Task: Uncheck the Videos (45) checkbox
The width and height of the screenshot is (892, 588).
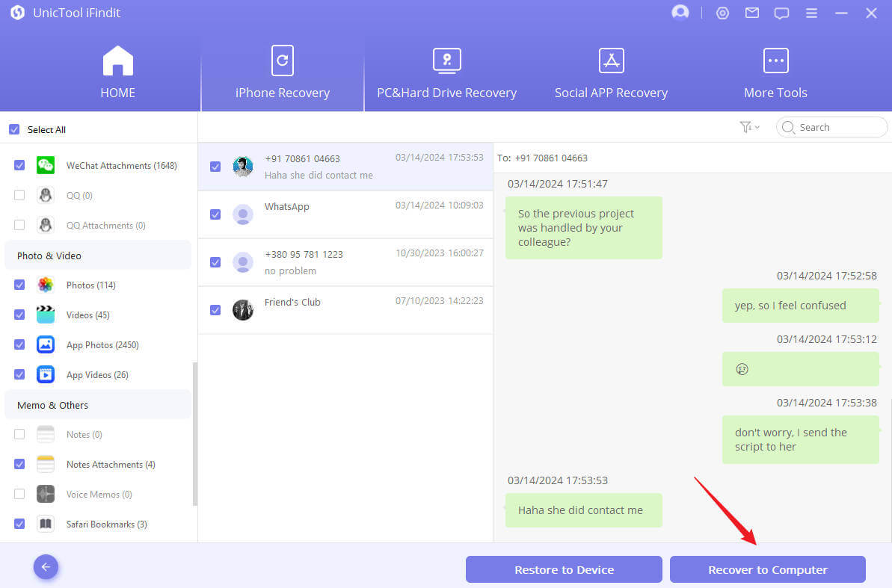Action: click(x=19, y=315)
